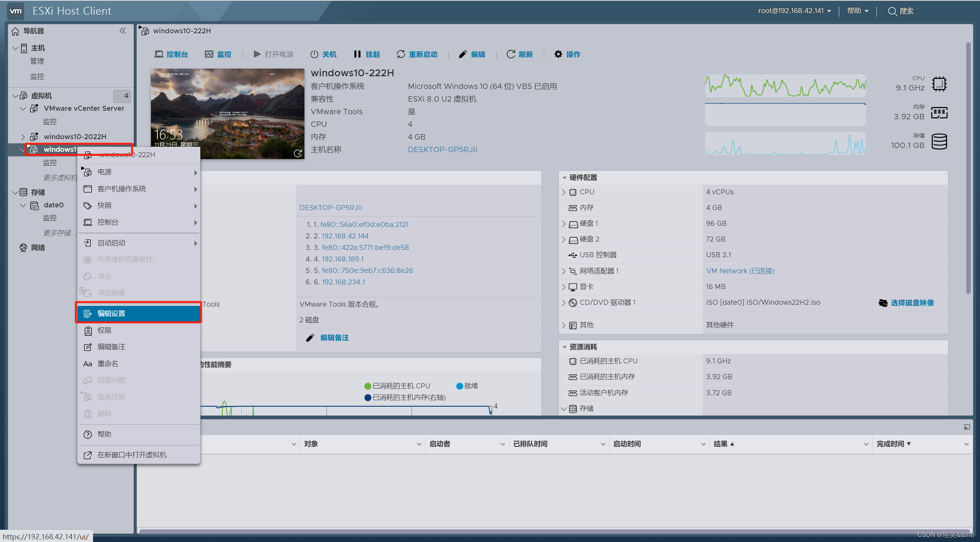
Task: Click the Autostart (自动启动) menu icon
Action: (88, 243)
